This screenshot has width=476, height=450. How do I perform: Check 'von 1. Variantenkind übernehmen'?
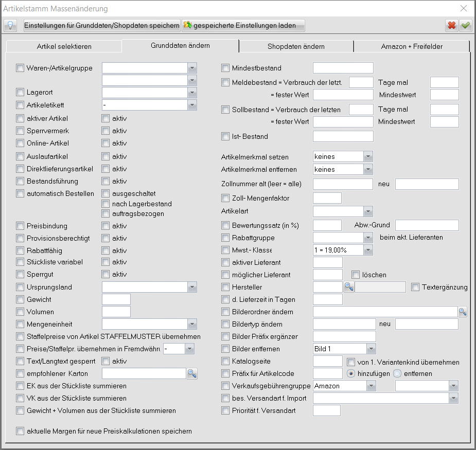point(351,362)
